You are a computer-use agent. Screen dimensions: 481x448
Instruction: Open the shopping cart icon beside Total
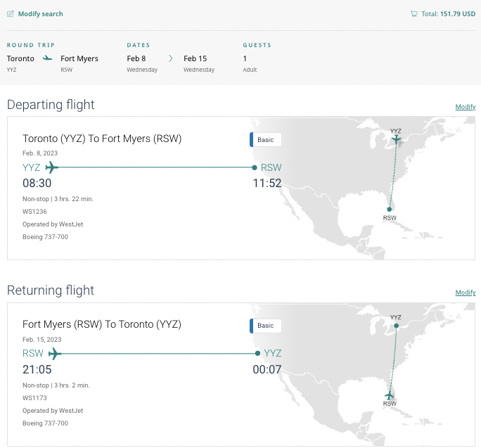[413, 14]
